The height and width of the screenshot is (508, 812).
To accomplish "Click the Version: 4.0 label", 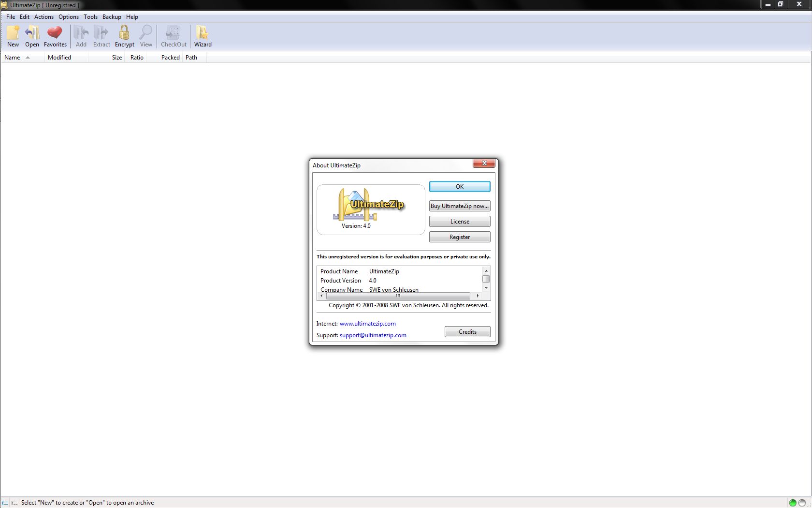I will point(356,226).
